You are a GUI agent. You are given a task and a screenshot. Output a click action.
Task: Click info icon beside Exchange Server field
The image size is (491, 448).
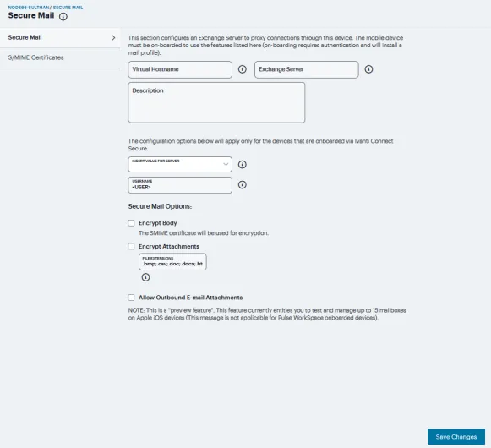point(368,69)
